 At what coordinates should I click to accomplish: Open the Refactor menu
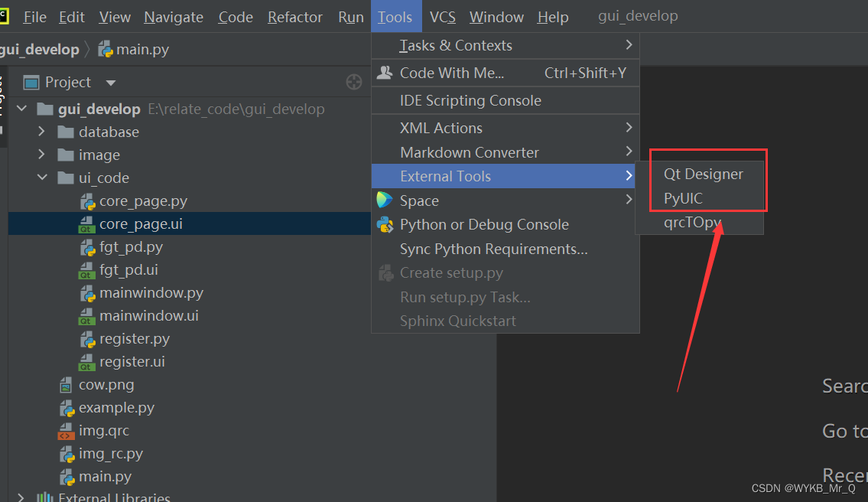(295, 17)
